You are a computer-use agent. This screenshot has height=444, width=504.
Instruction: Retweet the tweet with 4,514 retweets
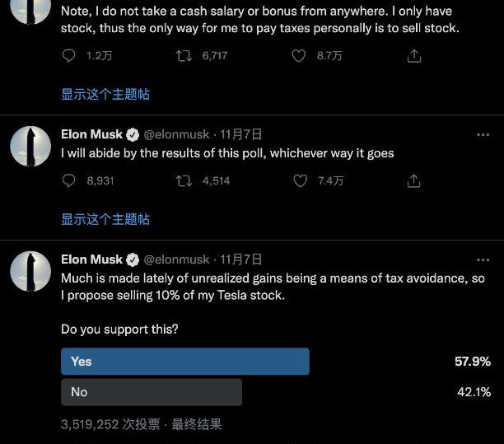click(x=184, y=180)
